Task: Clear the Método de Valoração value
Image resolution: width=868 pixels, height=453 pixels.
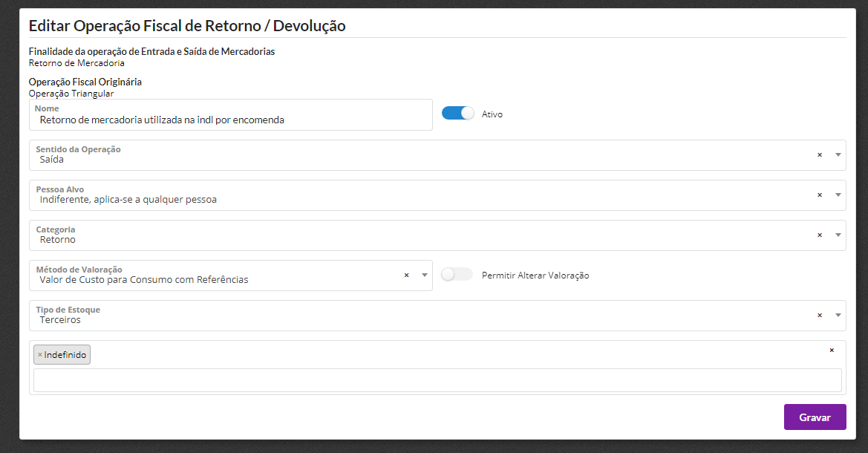Action: (x=406, y=276)
